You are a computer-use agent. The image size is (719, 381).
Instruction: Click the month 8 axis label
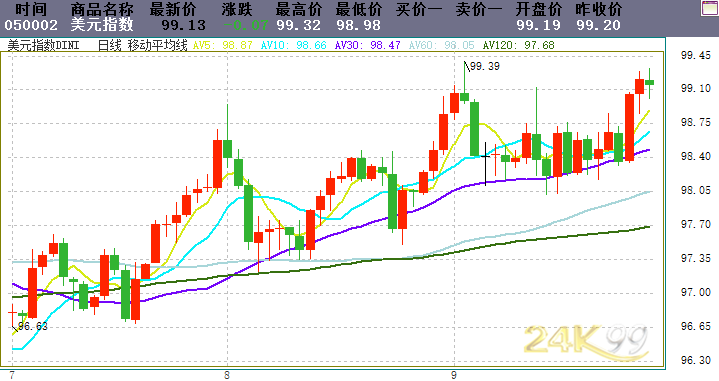pos(227,375)
